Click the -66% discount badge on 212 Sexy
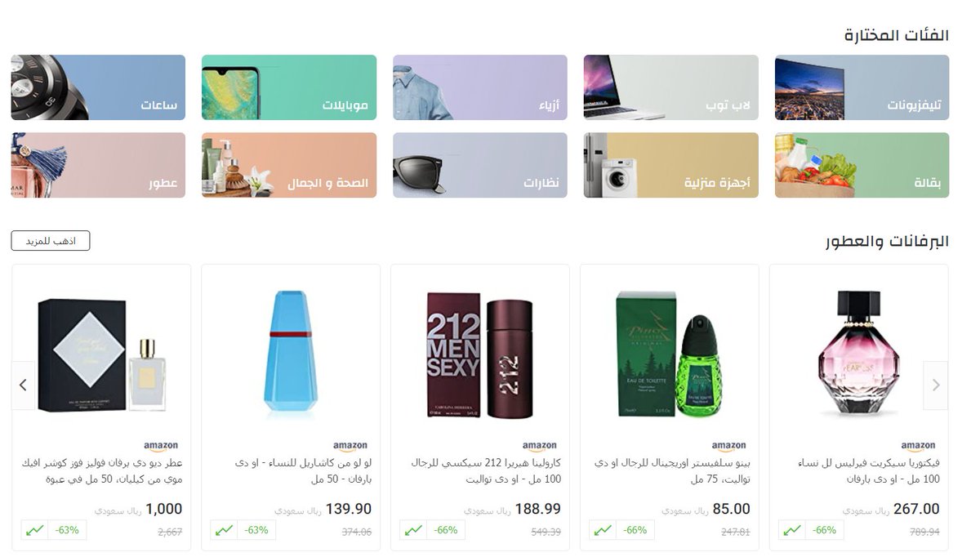Image resolution: width=980 pixels, height=557 pixels. [x=446, y=530]
